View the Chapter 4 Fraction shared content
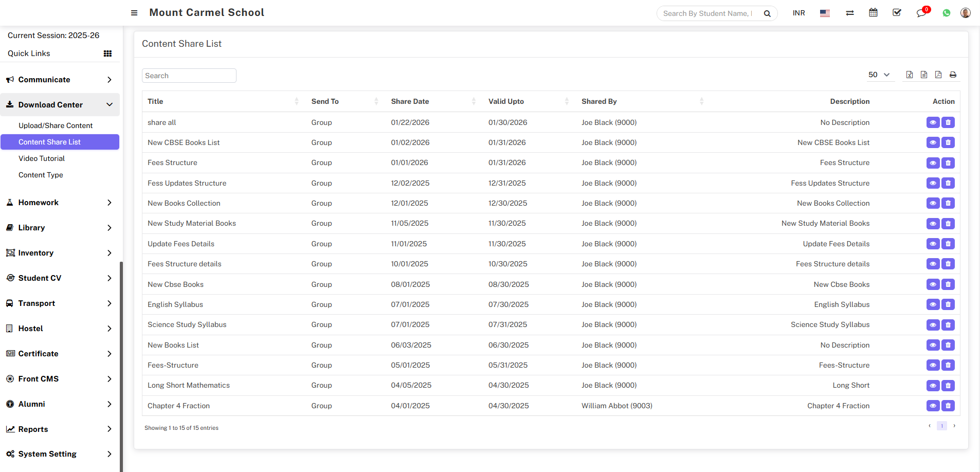 933,406
